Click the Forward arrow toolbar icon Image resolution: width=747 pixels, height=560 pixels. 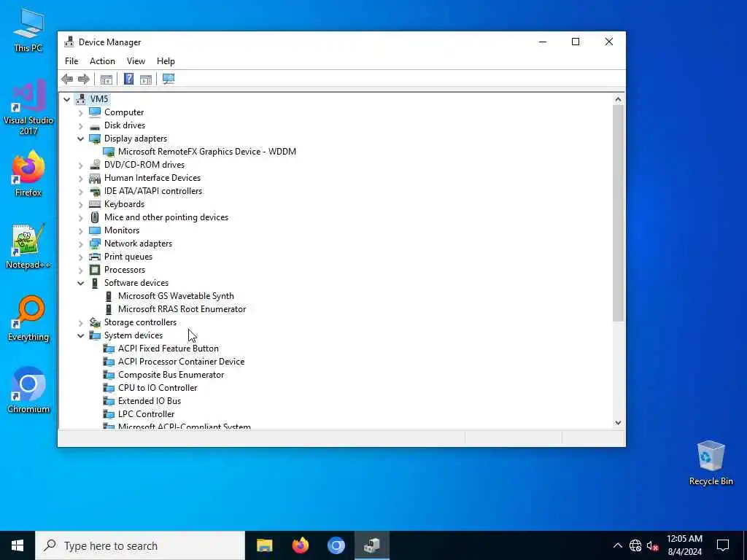83,79
